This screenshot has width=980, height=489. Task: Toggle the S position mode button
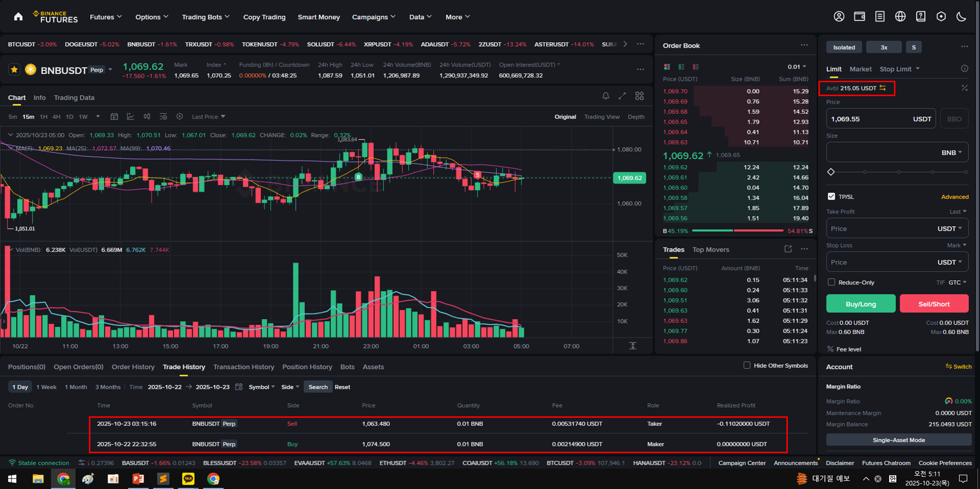coord(914,47)
